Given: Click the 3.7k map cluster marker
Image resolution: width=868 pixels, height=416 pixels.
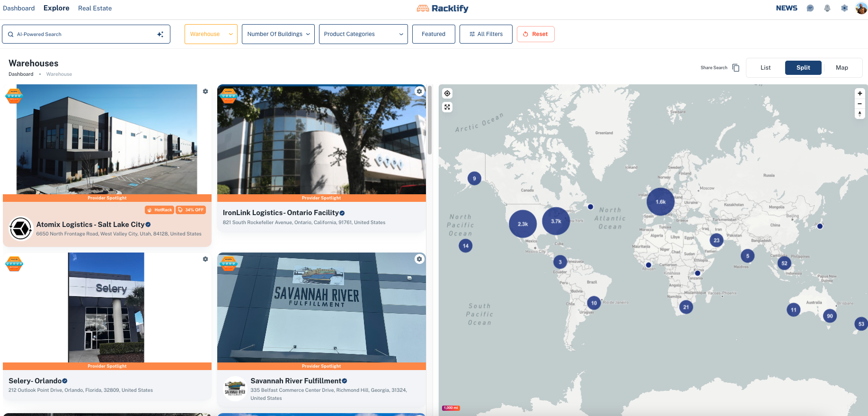Looking at the screenshot, I should pyautogui.click(x=556, y=221).
